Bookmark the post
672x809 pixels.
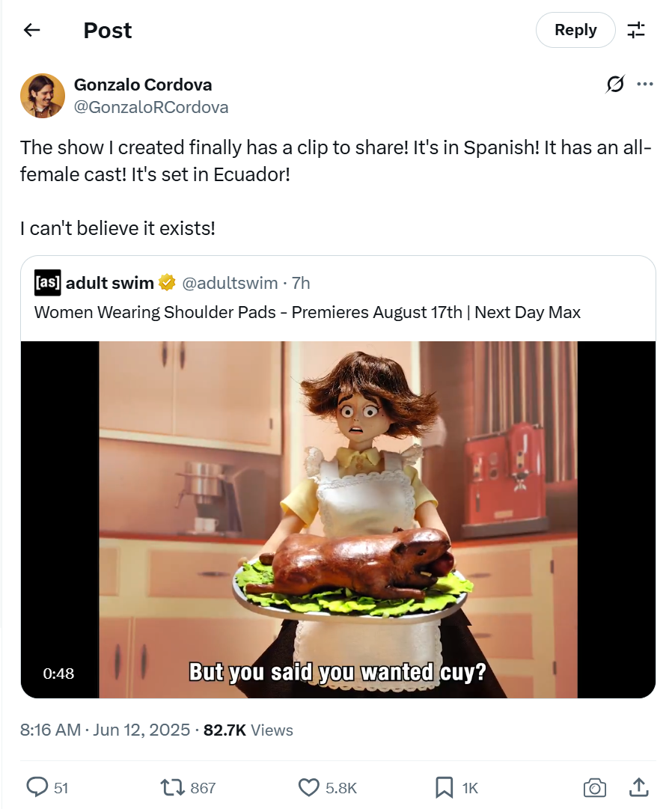[444, 787]
